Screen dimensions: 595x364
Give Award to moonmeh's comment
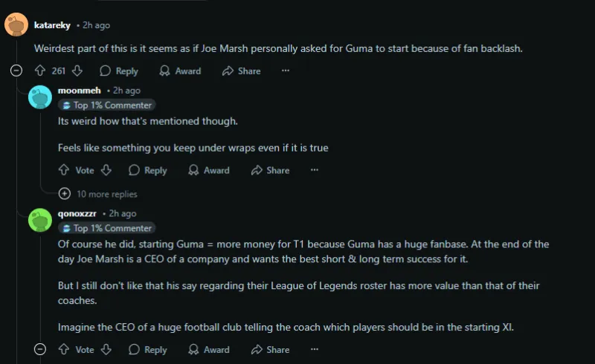point(209,170)
